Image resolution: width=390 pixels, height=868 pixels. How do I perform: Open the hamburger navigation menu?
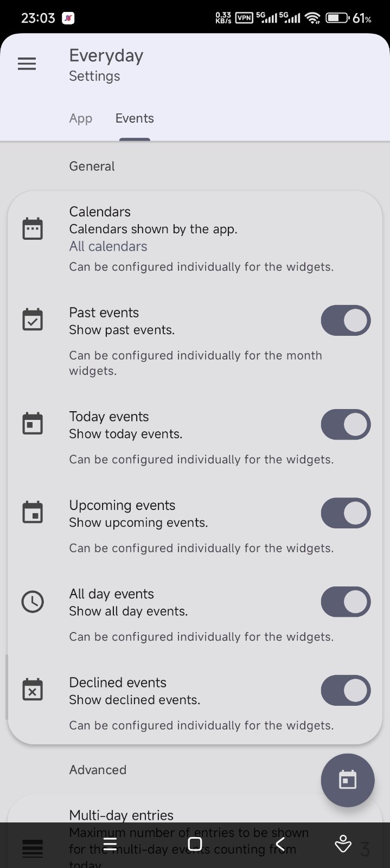tap(27, 64)
